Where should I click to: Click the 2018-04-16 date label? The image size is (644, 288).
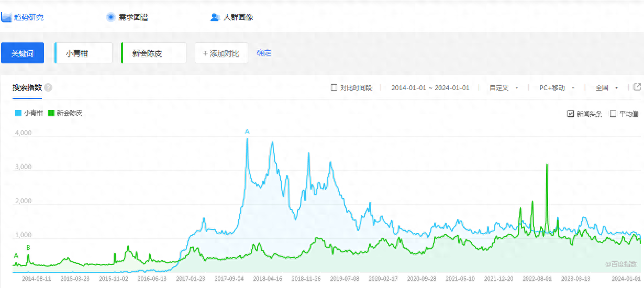point(268,279)
